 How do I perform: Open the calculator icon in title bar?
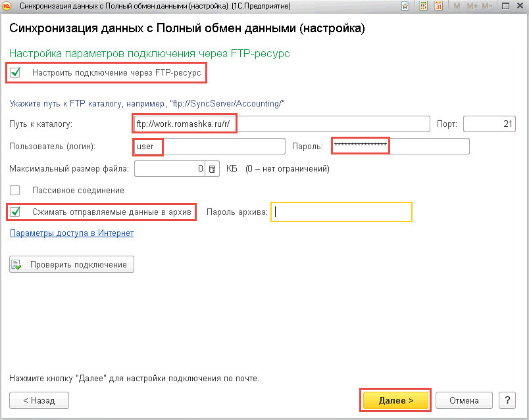[x=423, y=6]
